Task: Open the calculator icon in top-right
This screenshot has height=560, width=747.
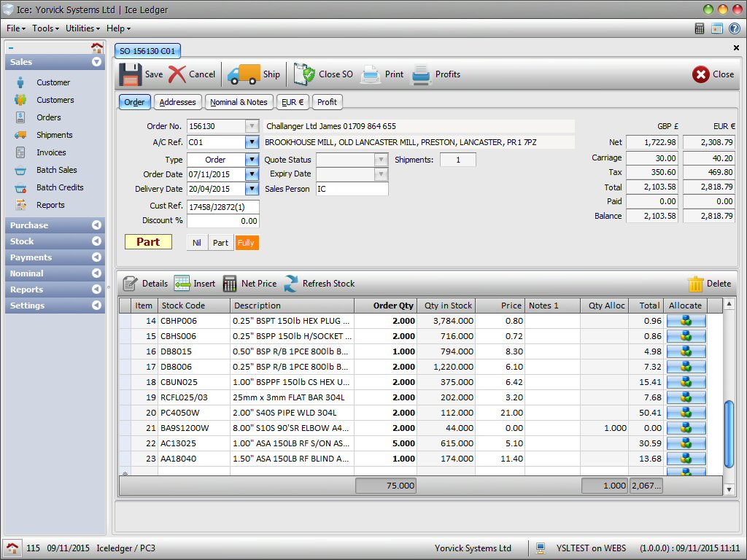Action: click(x=700, y=28)
